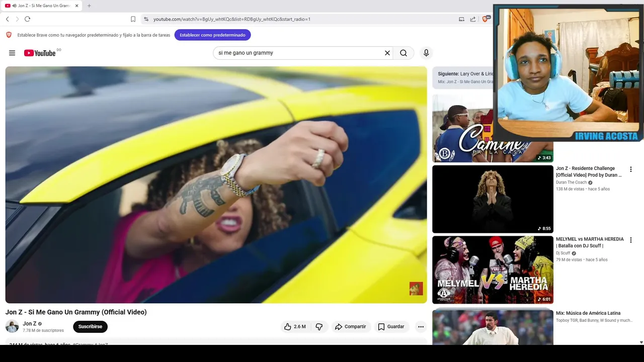Open the Residente Challenge video thumbnail

493,199
